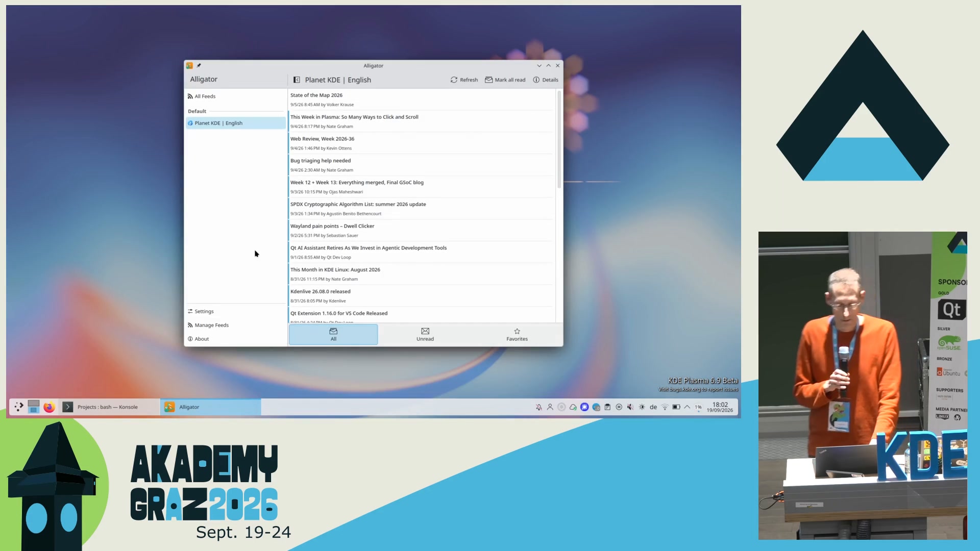Open the battery status tray icon
Screen dimensions: 980x551
(x=676, y=407)
